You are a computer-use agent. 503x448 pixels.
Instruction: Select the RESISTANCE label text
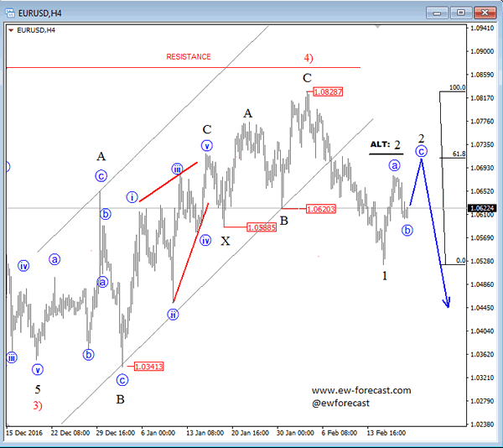pos(189,57)
